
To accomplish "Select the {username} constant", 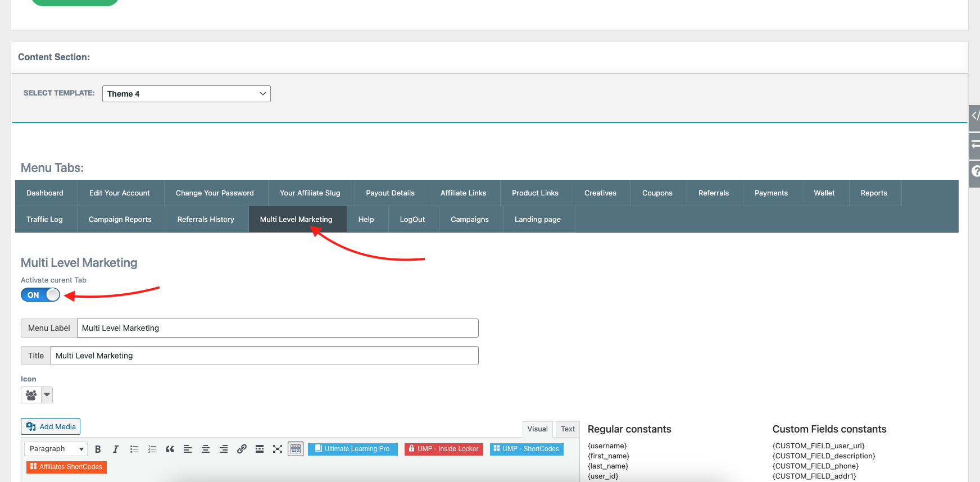I will point(607,446).
